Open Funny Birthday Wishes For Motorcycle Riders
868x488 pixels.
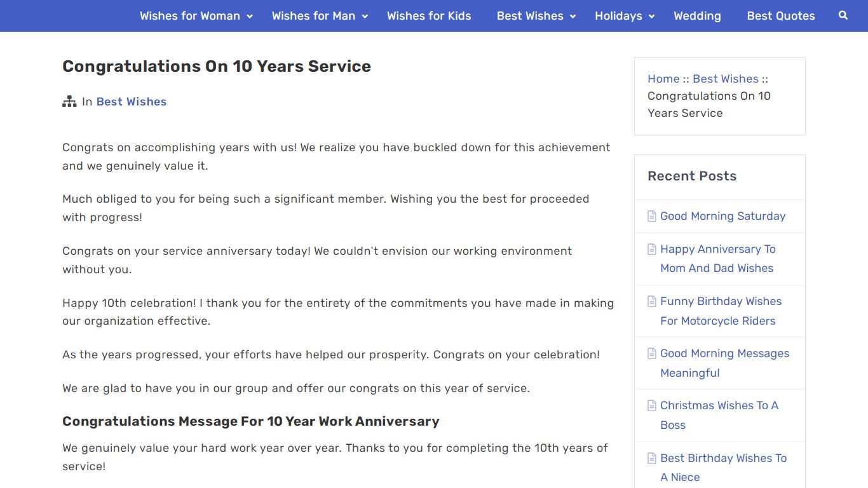721,311
